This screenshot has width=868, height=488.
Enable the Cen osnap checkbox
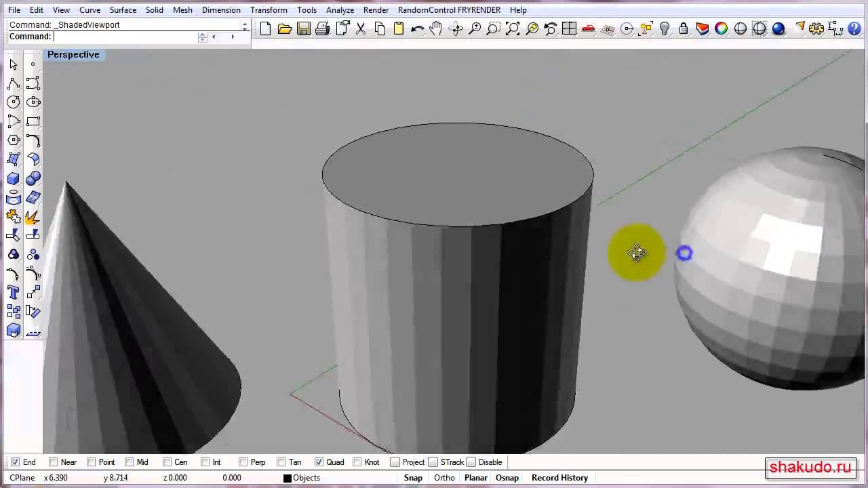[x=167, y=462]
